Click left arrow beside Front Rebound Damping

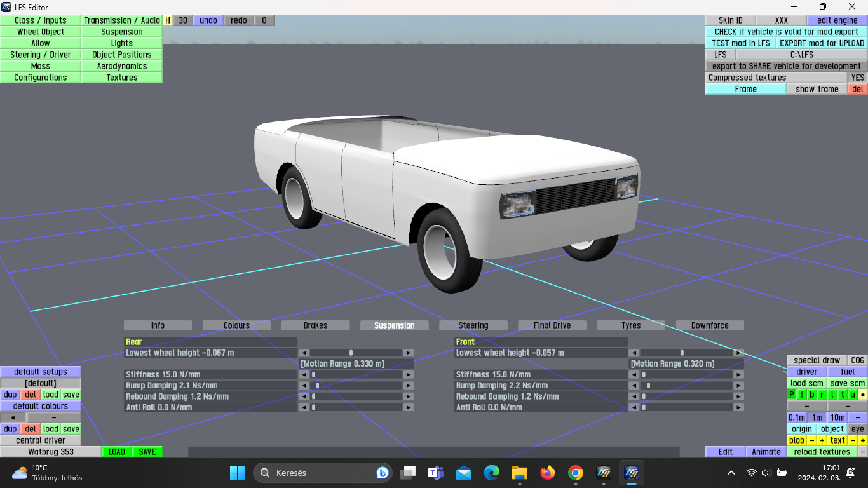click(634, 396)
